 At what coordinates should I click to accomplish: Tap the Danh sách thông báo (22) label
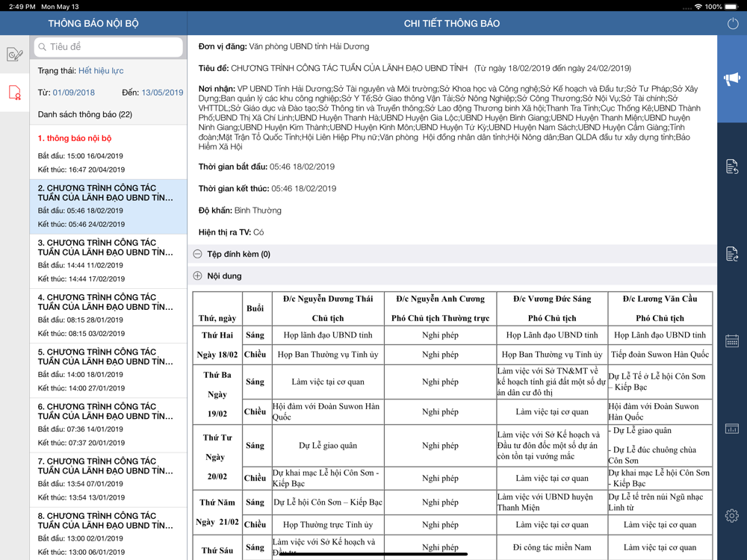85,114
